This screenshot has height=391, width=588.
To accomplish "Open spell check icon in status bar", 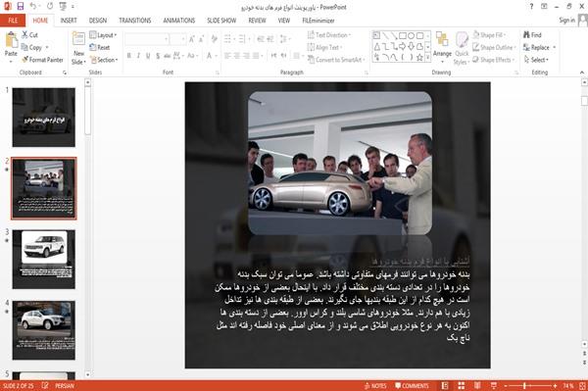I will click(x=45, y=385).
